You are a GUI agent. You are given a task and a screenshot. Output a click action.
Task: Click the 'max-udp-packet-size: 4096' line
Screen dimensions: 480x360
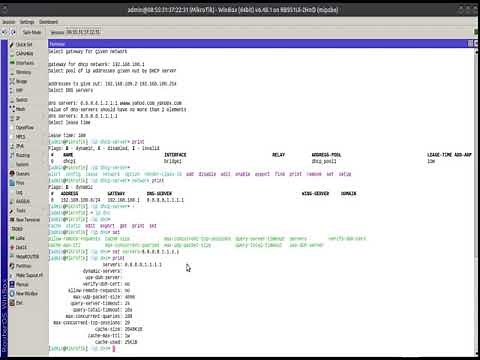[x=104, y=297]
